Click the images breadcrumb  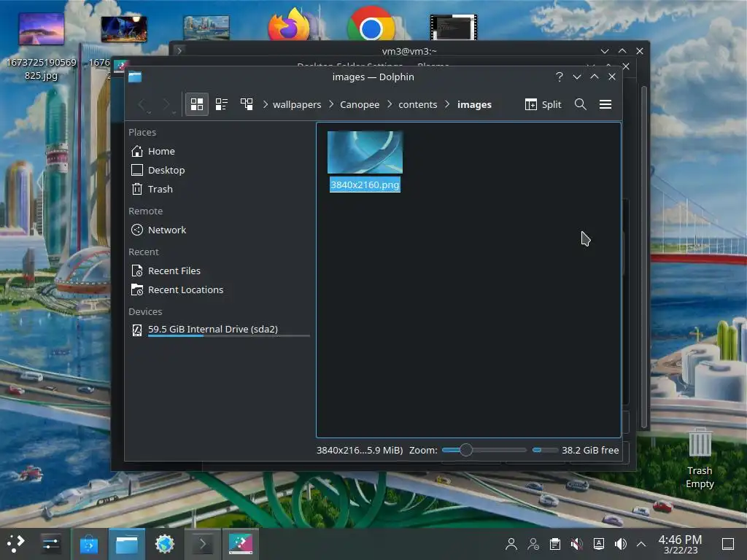coord(474,105)
